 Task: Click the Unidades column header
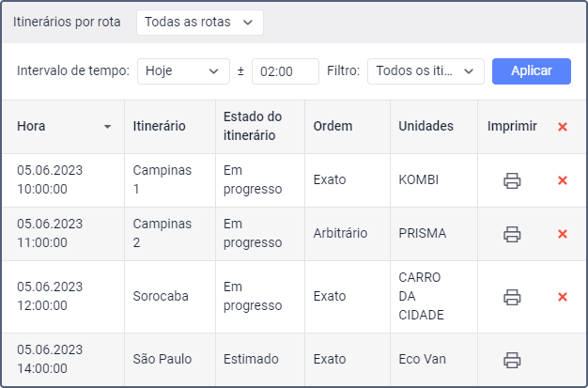(x=426, y=127)
